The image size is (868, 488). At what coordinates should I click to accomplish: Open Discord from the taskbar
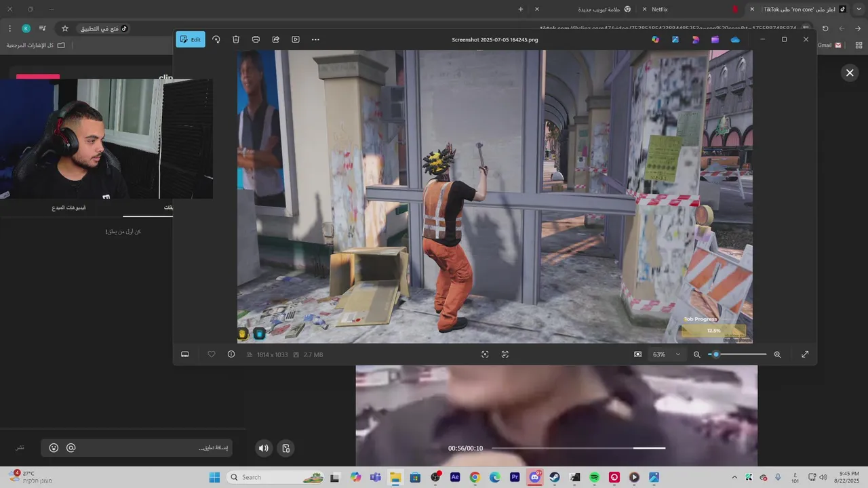(535, 477)
